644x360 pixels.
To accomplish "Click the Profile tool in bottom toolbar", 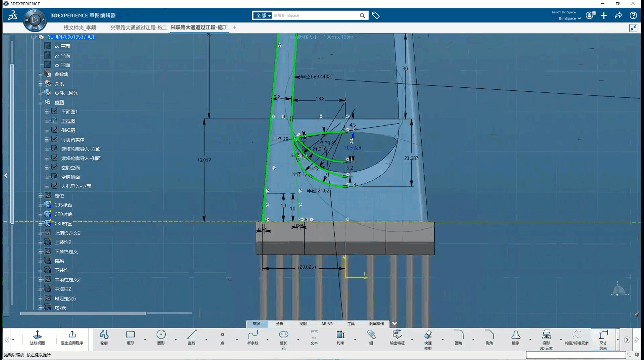I will [104, 337].
